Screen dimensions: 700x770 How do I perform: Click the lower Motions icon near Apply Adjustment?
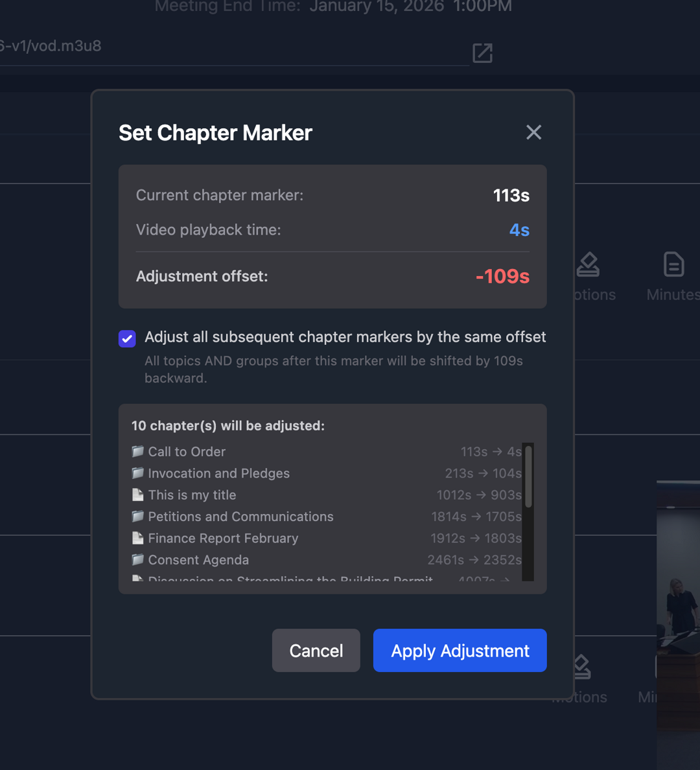580,666
